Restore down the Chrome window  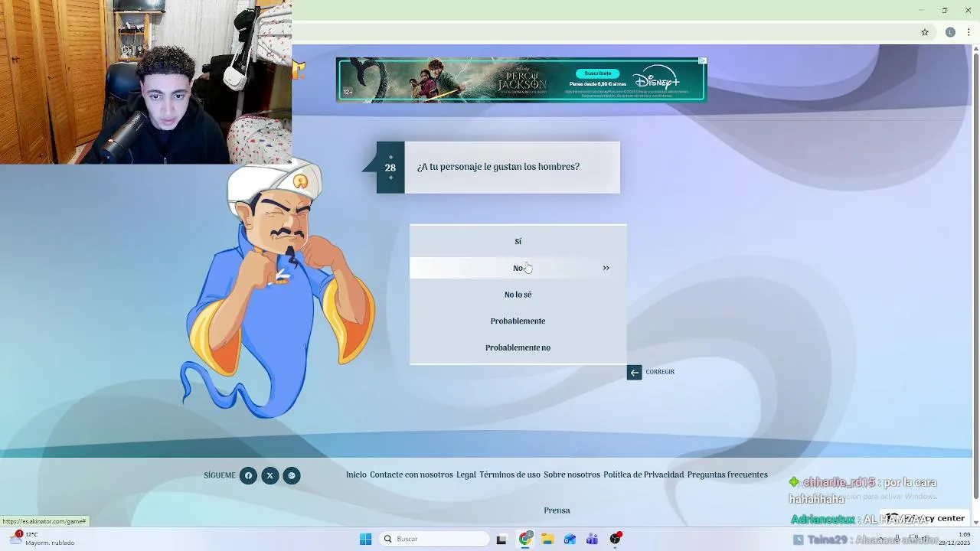click(x=944, y=10)
